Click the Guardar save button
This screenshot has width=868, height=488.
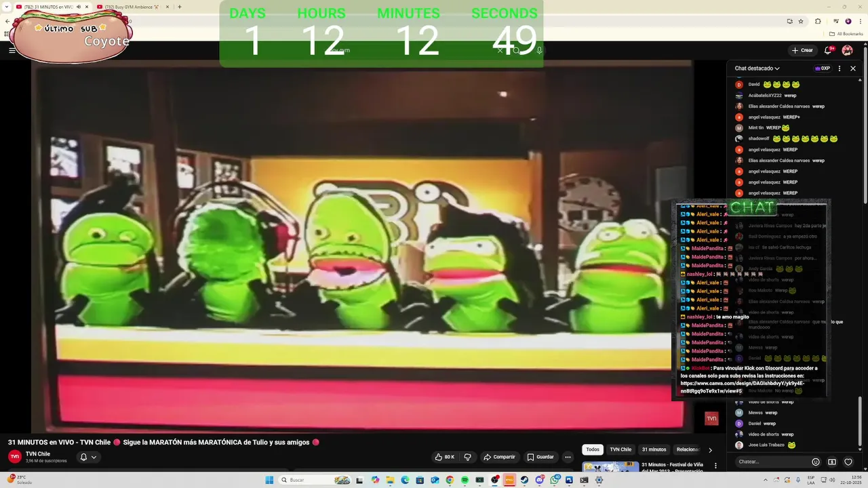pos(540,457)
